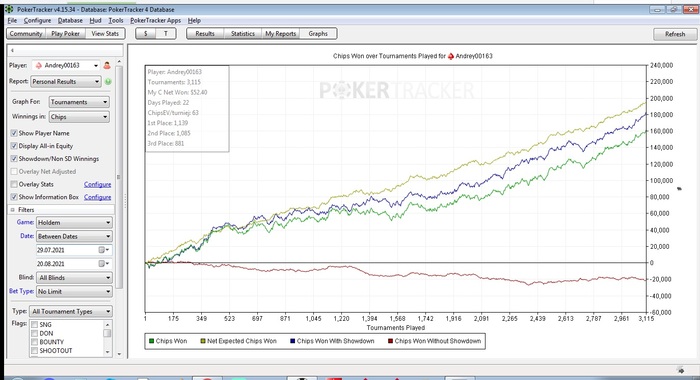The height and width of the screenshot is (380, 700).
Task: Click the sidebar search field at top
Action: [65, 50]
